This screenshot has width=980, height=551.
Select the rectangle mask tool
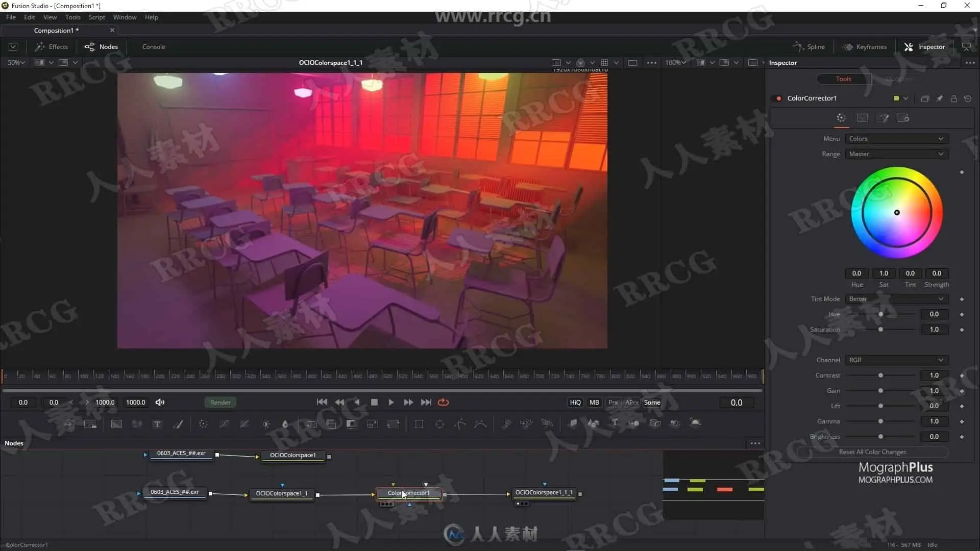point(419,424)
